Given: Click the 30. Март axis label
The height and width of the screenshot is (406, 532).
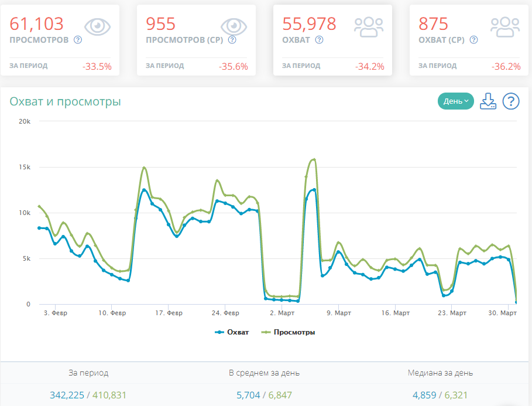Looking at the screenshot, I should (x=503, y=313).
